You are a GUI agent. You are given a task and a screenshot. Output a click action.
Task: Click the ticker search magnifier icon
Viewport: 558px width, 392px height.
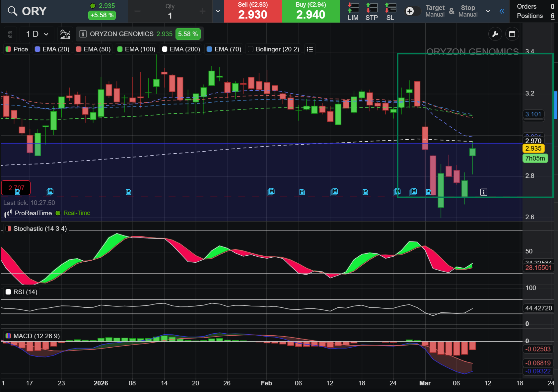click(x=12, y=11)
